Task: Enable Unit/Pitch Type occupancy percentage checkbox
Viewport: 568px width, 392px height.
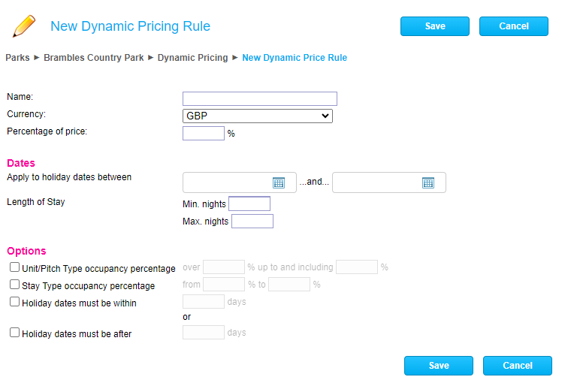Action: (x=14, y=267)
